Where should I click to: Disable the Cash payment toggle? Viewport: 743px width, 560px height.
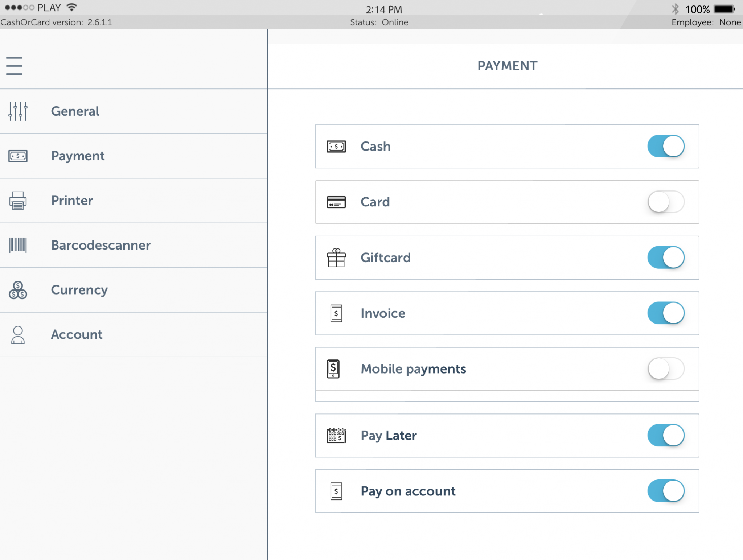click(665, 146)
